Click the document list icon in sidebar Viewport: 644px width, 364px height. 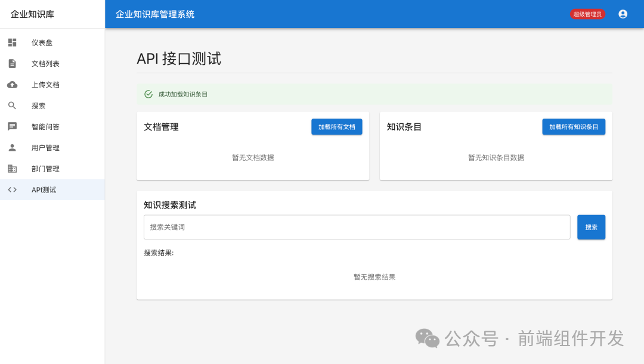13,63
